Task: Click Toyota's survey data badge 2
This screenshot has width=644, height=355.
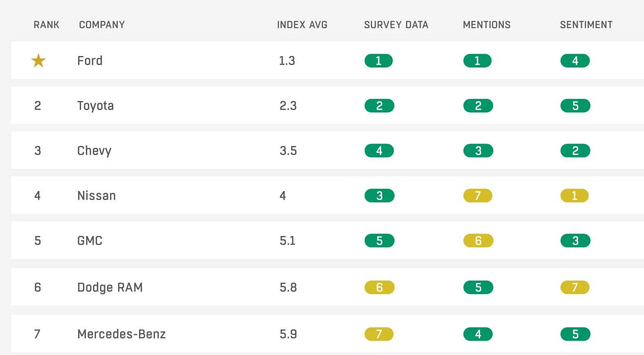Action: pos(379,106)
